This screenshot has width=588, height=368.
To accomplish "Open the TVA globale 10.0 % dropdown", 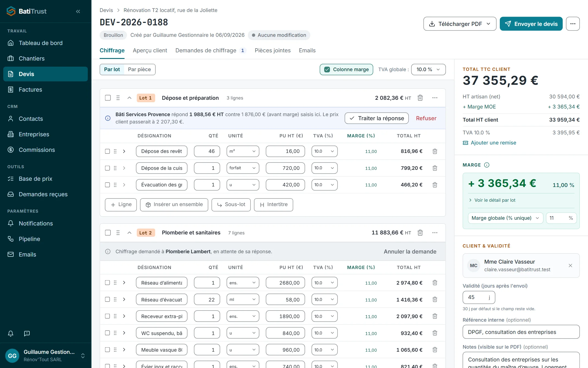I will [x=428, y=70].
